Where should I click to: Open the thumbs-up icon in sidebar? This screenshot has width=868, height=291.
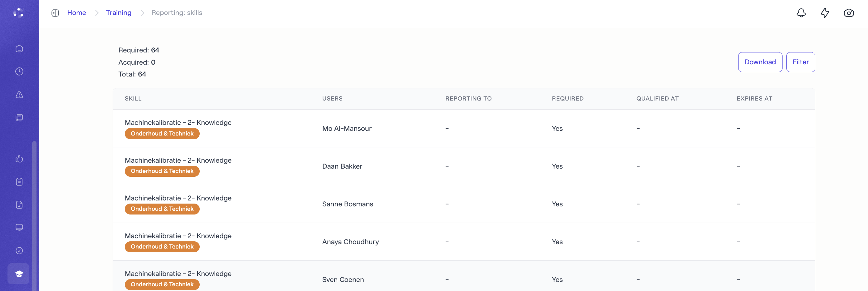coord(19,159)
